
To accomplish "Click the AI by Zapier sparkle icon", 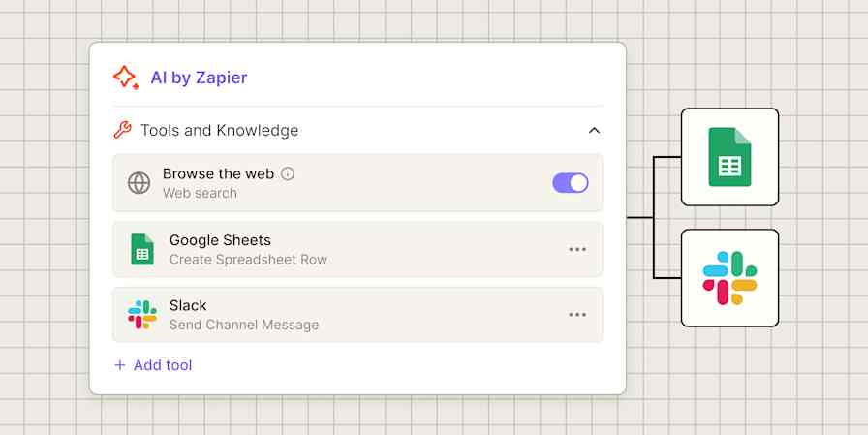I will [126, 78].
